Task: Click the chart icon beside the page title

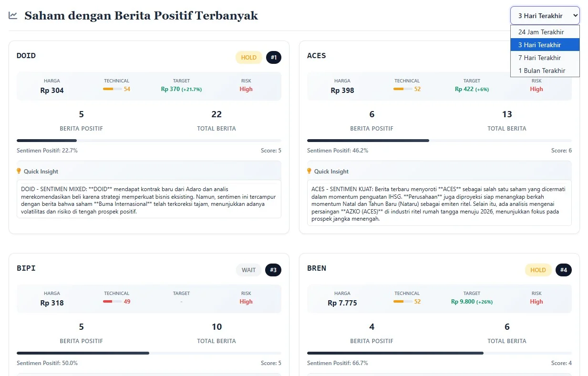Action: click(13, 16)
